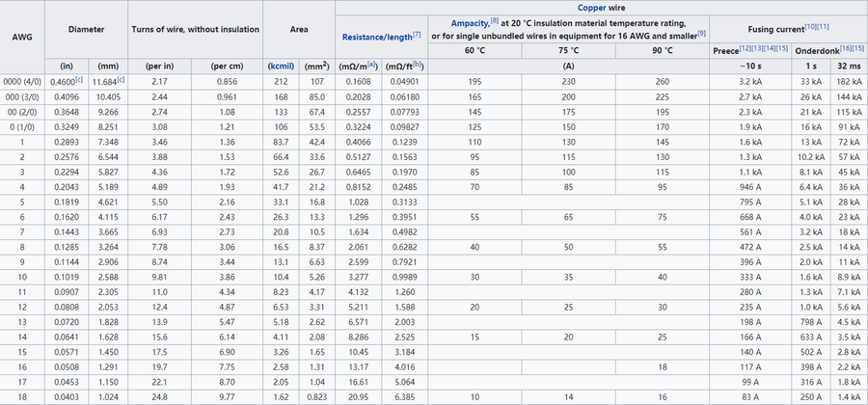Click resistance value 0.6282 mΩ/ft
868x405 pixels.
pyautogui.click(x=405, y=247)
